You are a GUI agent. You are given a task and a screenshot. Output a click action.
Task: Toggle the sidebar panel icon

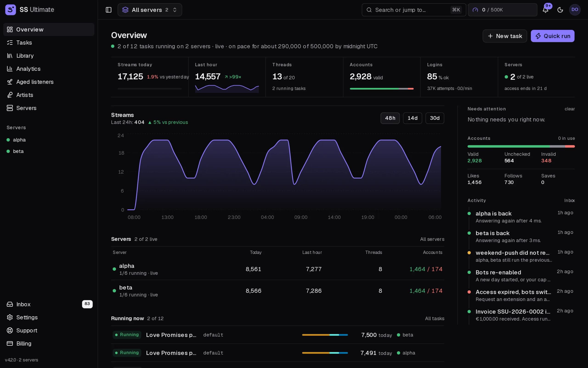(109, 10)
